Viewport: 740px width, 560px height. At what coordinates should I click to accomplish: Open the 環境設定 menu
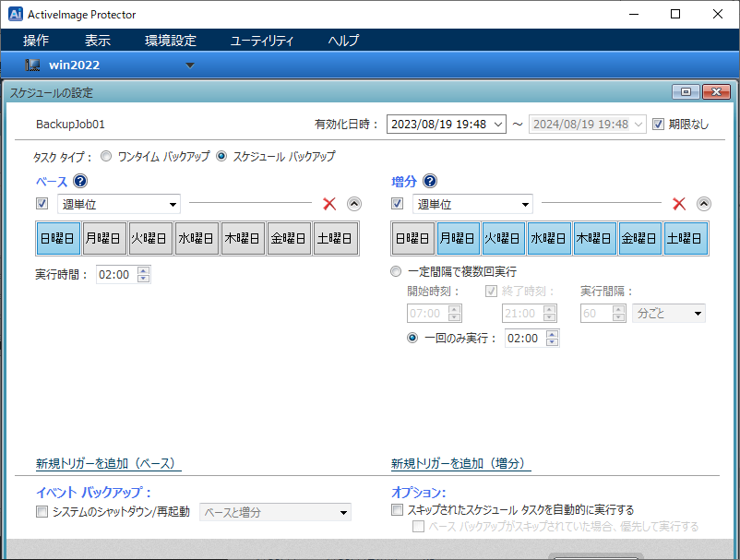[x=171, y=41]
